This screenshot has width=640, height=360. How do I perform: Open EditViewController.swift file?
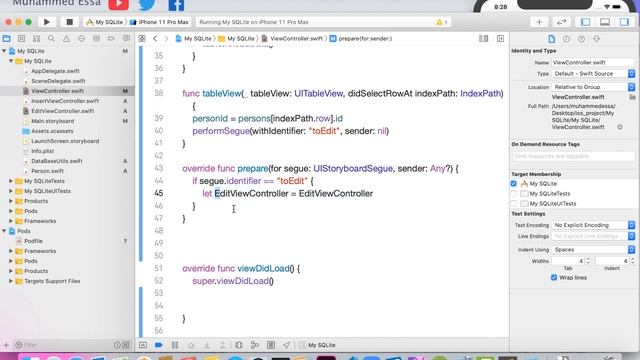(62, 111)
